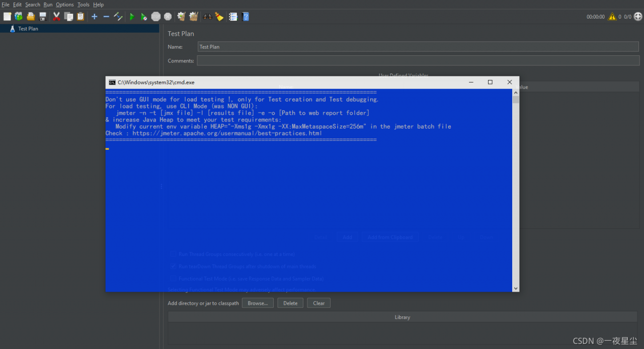This screenshot has height=349, width=644.
Task: Click the 'Modify current env variable HEAP' line
Action: point(283,127)
